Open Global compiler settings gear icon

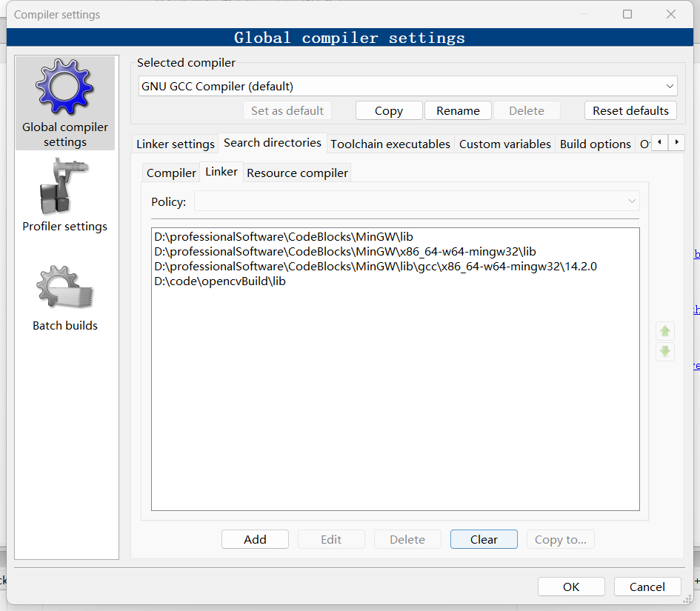tap(64, 87)
